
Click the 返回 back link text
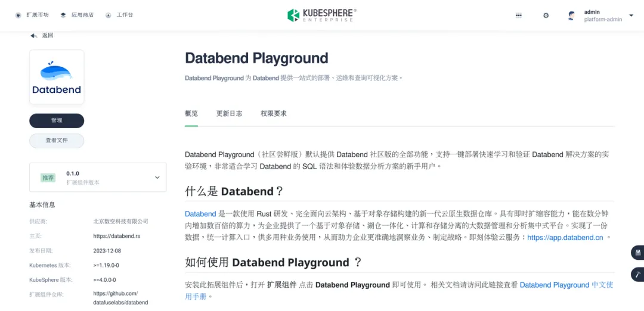(47, 36)
